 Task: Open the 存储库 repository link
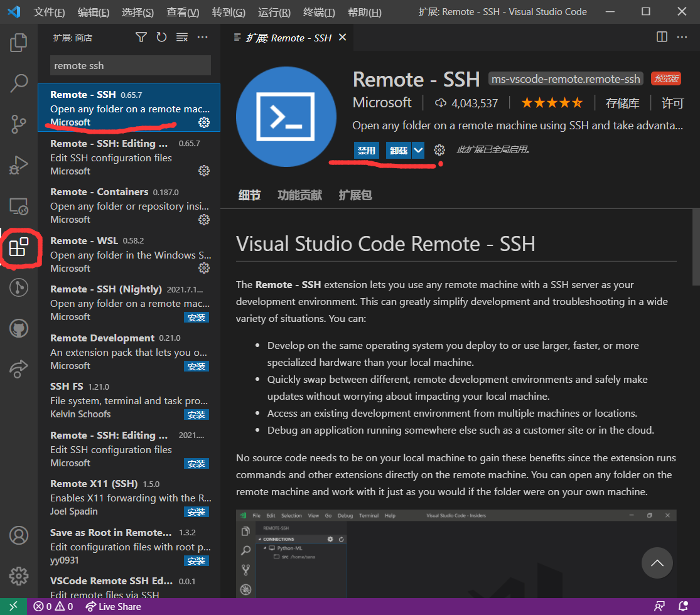[x=622, y=103]
